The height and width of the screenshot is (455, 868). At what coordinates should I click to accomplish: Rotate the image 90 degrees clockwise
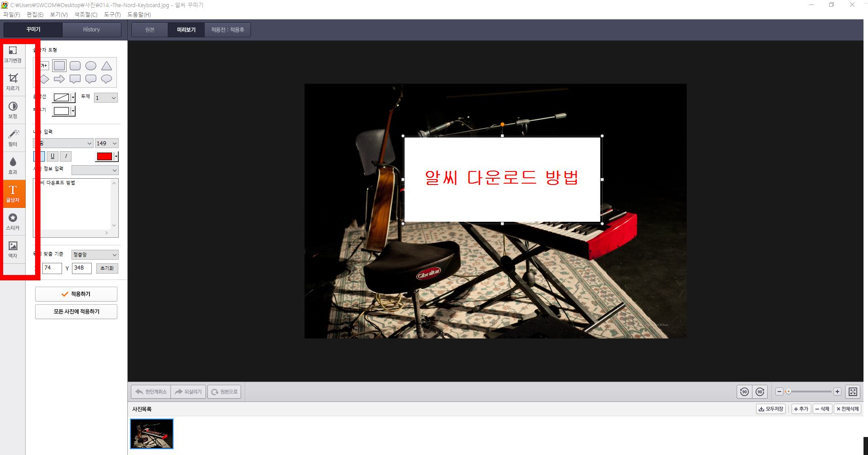pyautogui.click(x=760, y=392)
